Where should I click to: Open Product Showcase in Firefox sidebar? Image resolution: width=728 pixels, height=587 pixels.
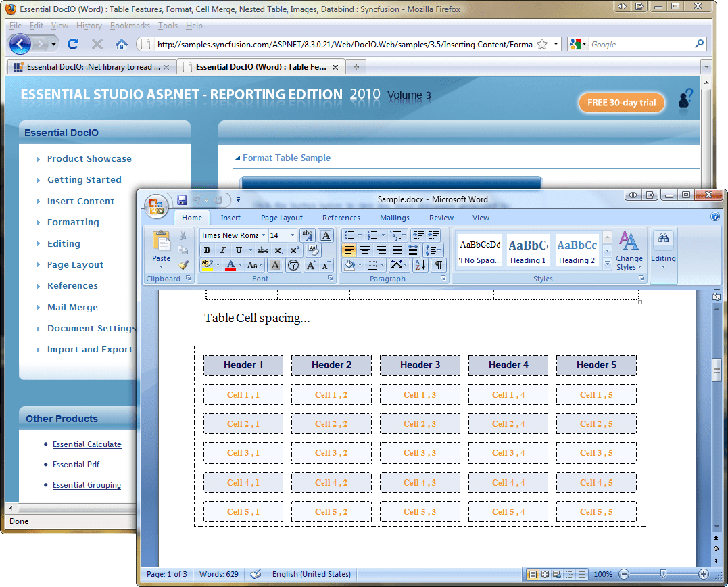89,158
